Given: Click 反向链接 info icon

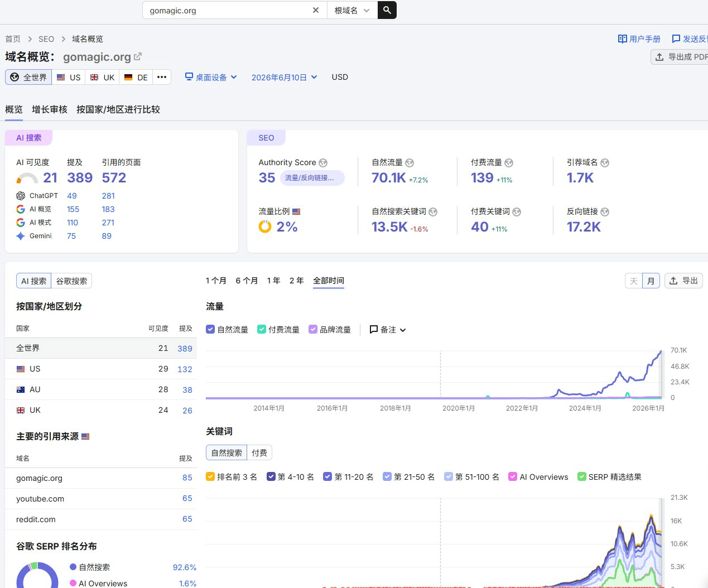Looking at the screenshot, I should click(x=605, y=212).
